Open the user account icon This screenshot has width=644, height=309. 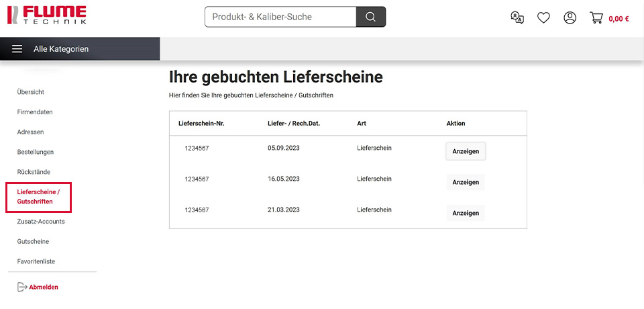tap(570, 18)
